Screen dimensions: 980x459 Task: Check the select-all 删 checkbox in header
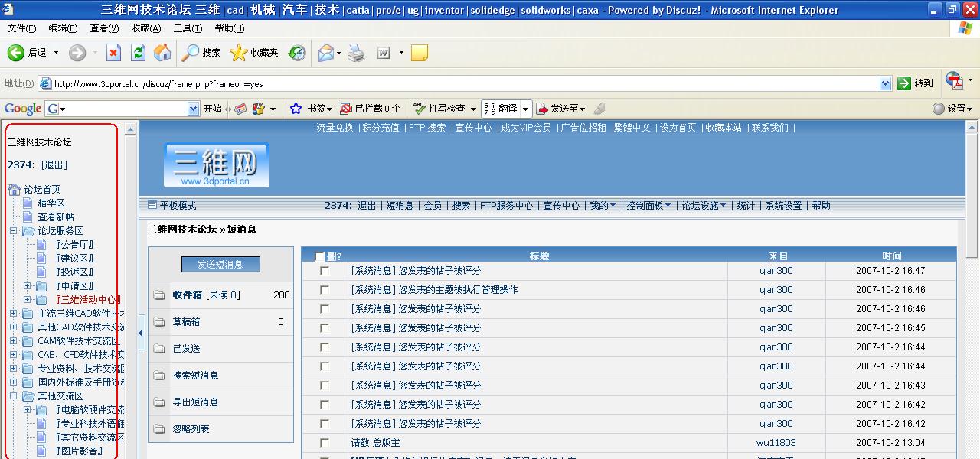click(x=320, y=257)
